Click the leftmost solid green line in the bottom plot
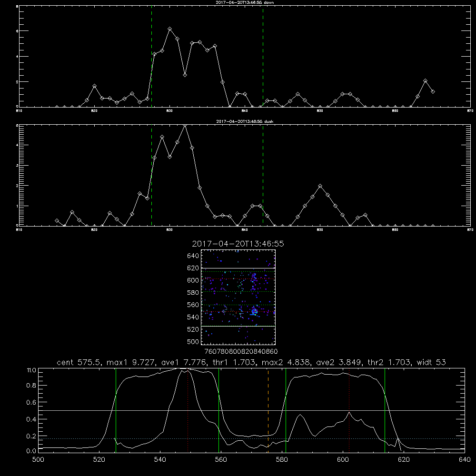The image size is (476, 476). click(x=116, y=410)
